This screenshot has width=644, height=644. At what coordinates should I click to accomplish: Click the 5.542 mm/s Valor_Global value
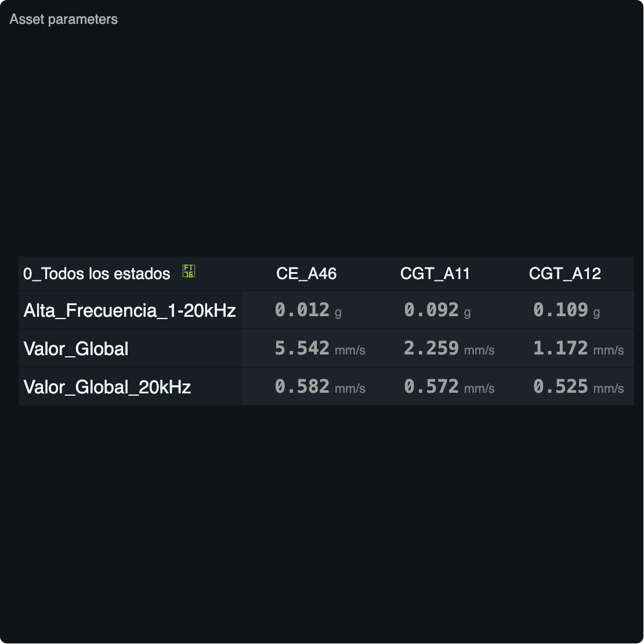(320, 348)
